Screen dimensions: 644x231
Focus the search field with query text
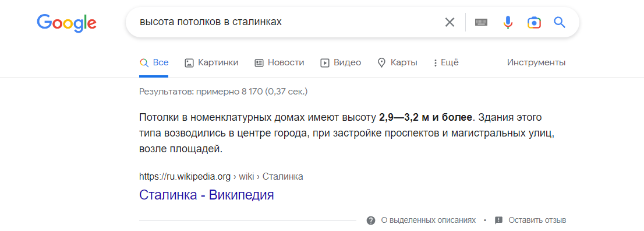coord(288,22)
